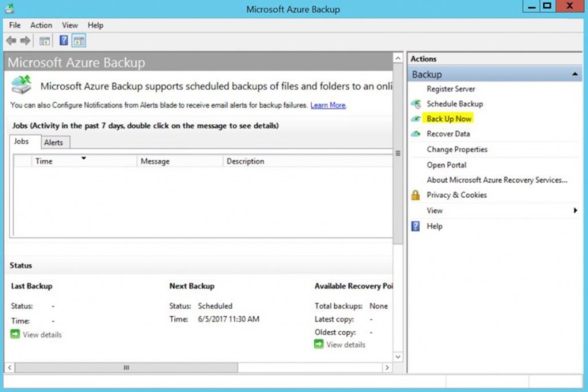The image size is (588, 392).
Task: Open the Help menu in menu bar
Action: [95, 25]
